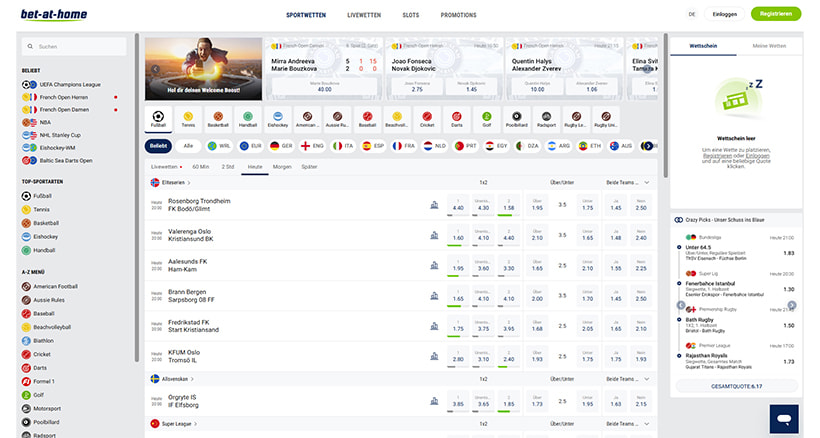The width and height of the screenshot is (820, 438).
Task: Click the Suchen search field
Action: tap(74, 47)
